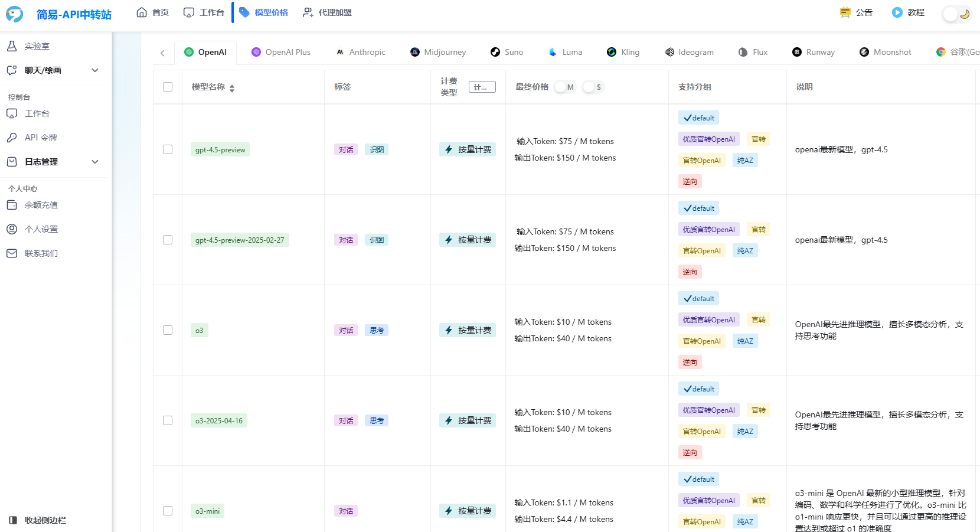Click the gpt-4.5-preview model name tag
This screenshot has width=980, height=532.
(x=220, y=149)
